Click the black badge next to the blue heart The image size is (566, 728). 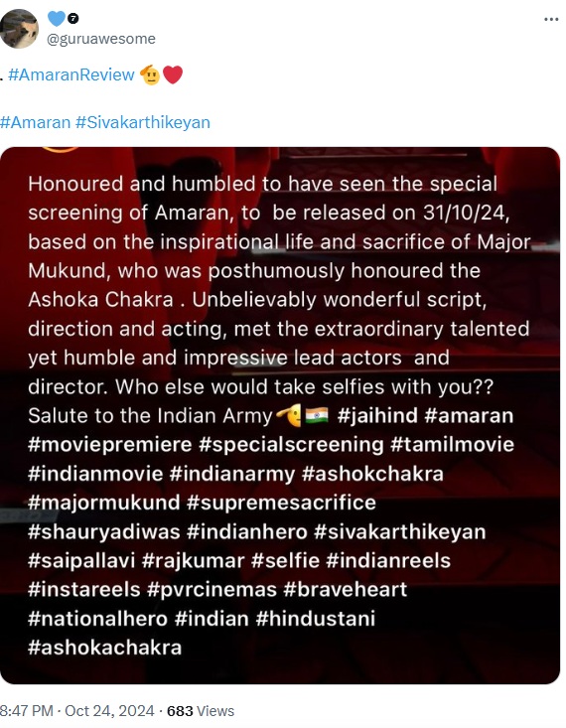coord(72,19)
